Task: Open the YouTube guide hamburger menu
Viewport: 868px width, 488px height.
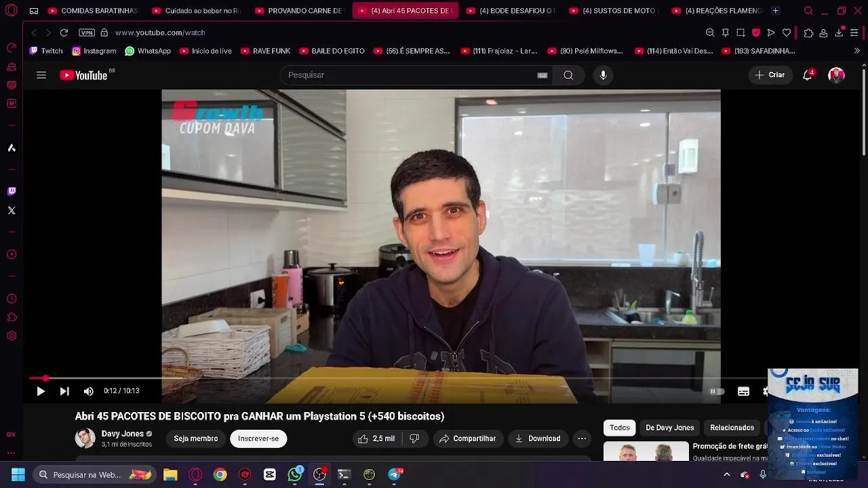Action: 41,75
